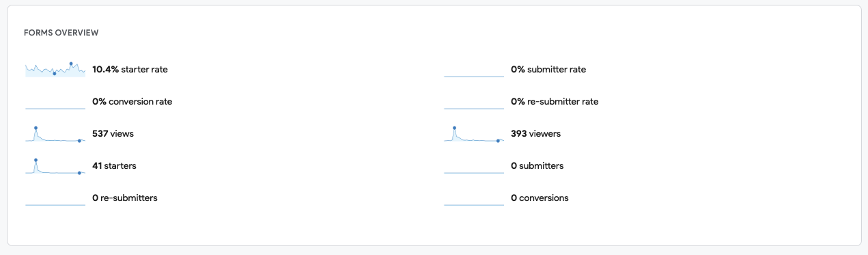Select the re-submitters sparkline

click(x=55, y=198)
